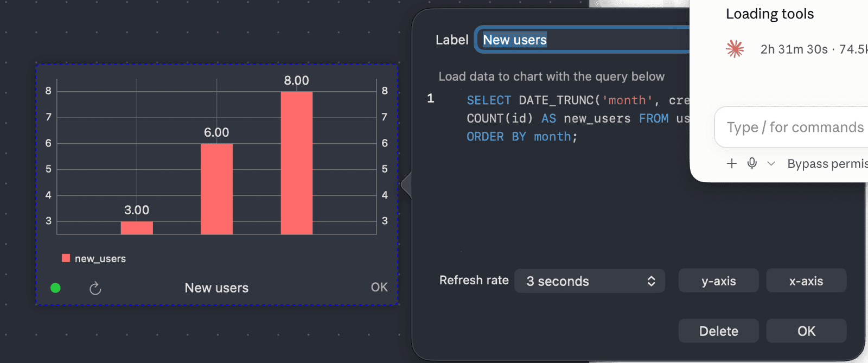Click the 'New users' title under the chart
Image resolution: width=868 pixels, height=363 pixels.
pyautogui.click(x=216, y=288)
